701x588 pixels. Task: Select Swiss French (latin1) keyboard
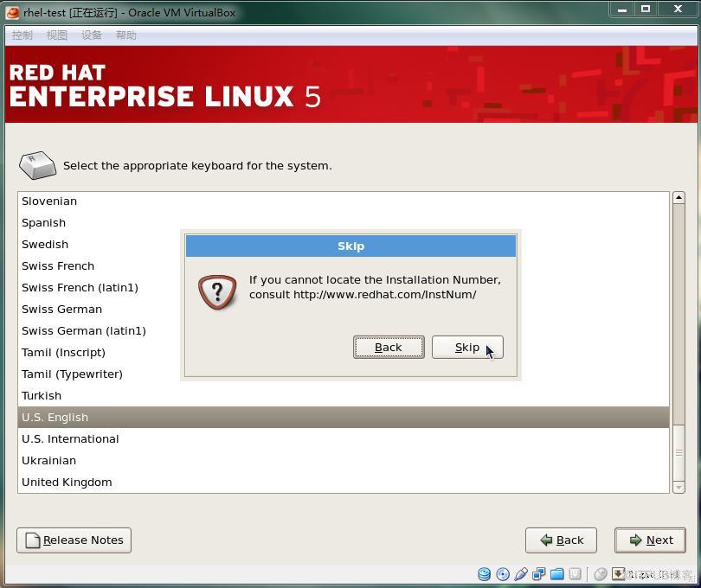coord(343,287)
